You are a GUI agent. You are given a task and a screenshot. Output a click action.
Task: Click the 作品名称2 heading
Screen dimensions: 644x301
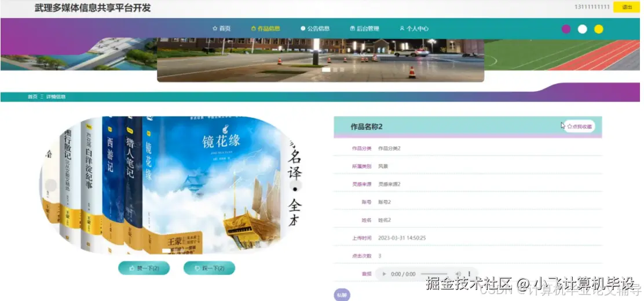coord(367,126)
